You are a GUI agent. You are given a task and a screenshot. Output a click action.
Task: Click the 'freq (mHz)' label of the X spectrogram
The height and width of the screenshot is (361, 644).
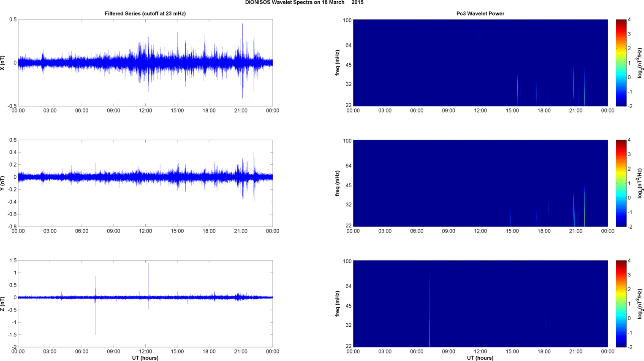click(x=338, y=63)
